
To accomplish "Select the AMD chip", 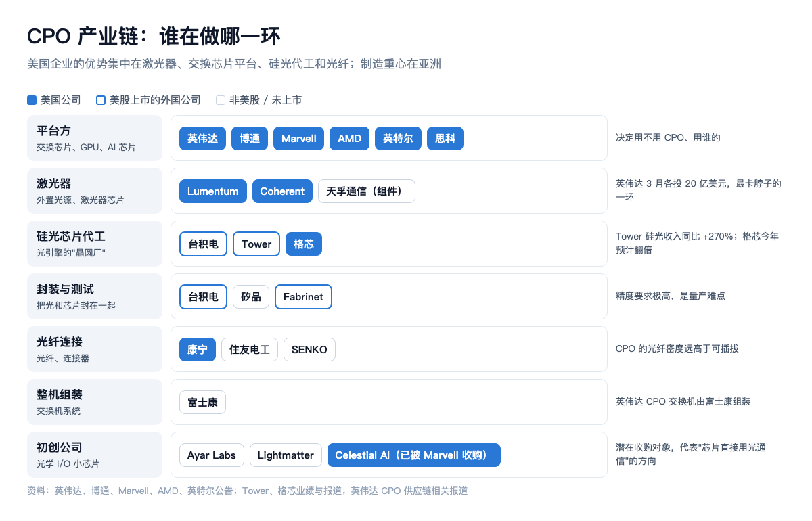I will (x=349, y=138).
